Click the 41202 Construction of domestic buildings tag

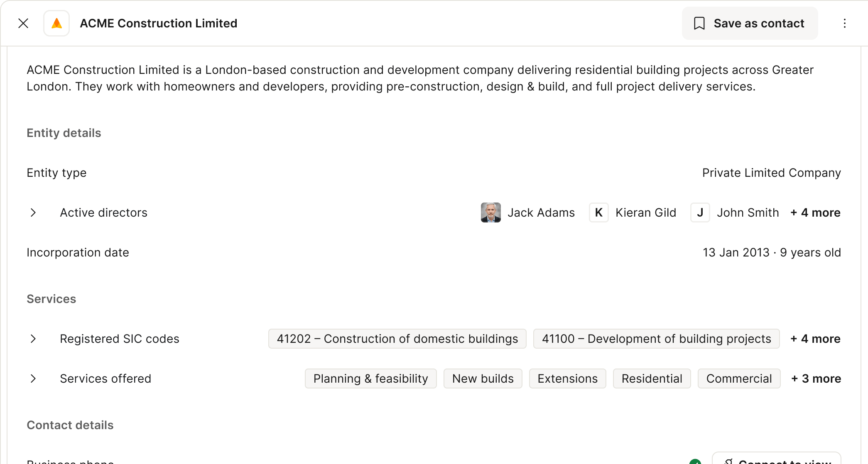[x=397, y=339]
